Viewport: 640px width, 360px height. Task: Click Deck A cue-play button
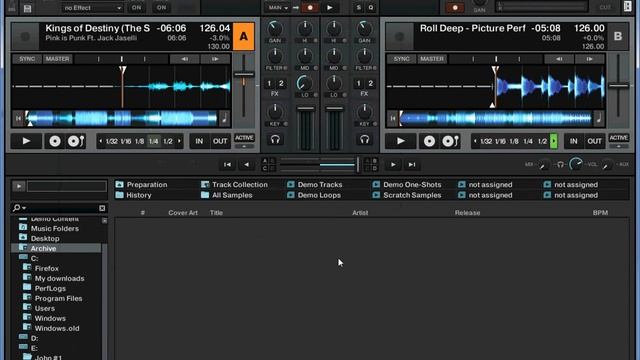[x=76, y=141]
